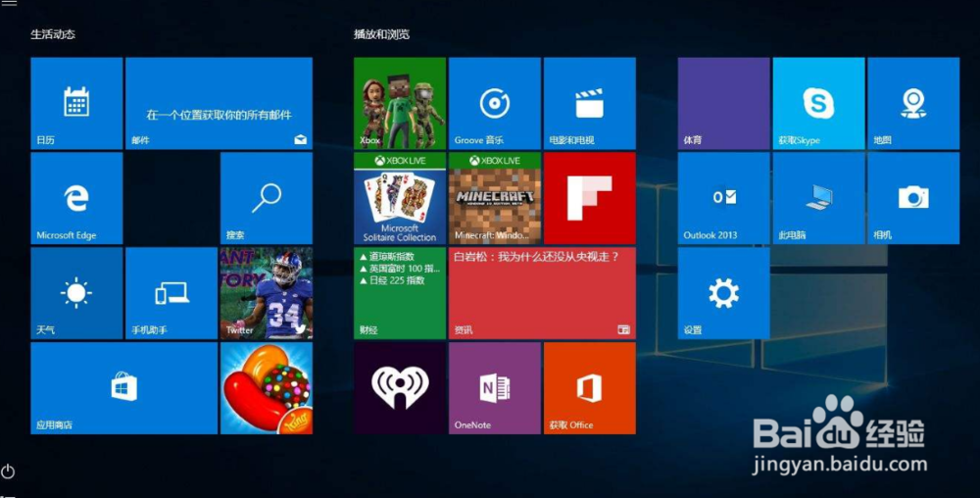
Task: Launch the Minecraft Windows 10 tile
Action: 494,198
